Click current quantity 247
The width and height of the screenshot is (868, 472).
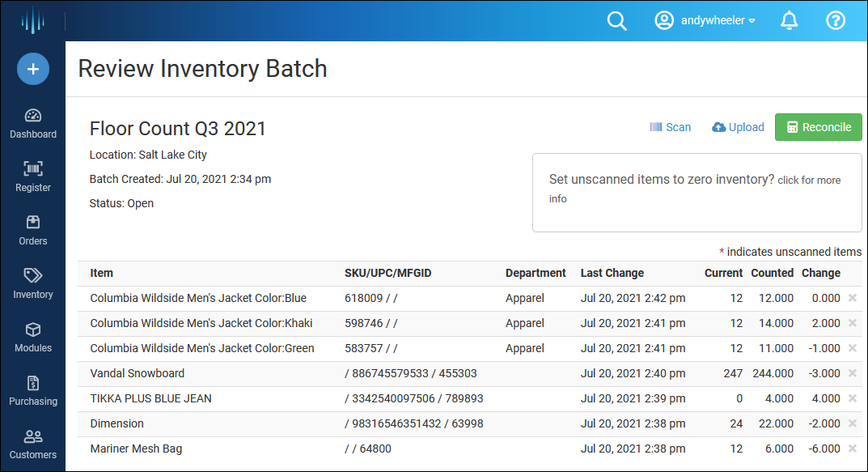(x=733, y=373)
